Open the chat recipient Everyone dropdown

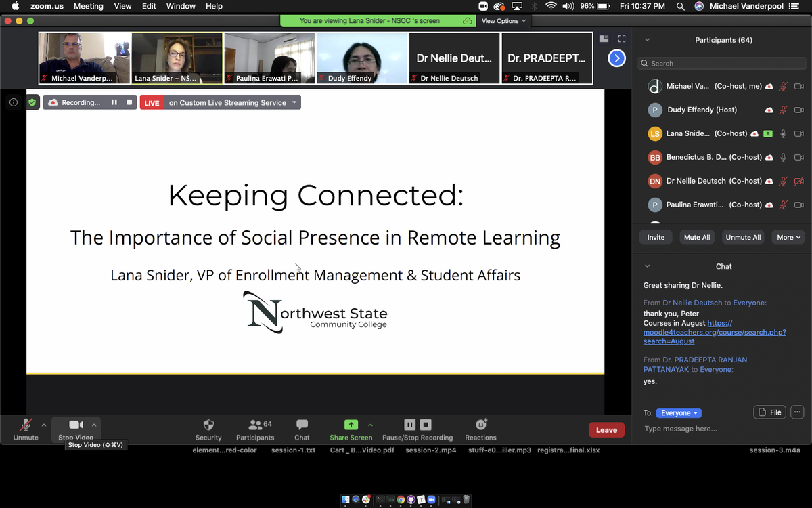point(680,413)
